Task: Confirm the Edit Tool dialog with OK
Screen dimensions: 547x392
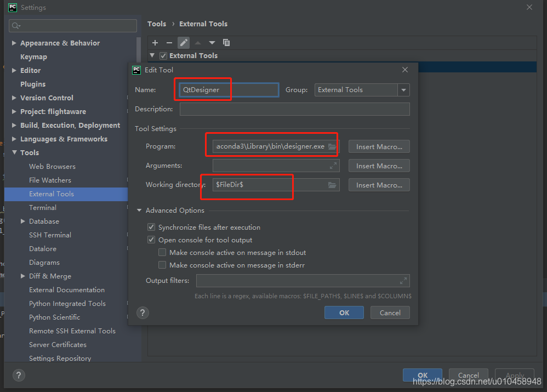Action: click(344, 313)
